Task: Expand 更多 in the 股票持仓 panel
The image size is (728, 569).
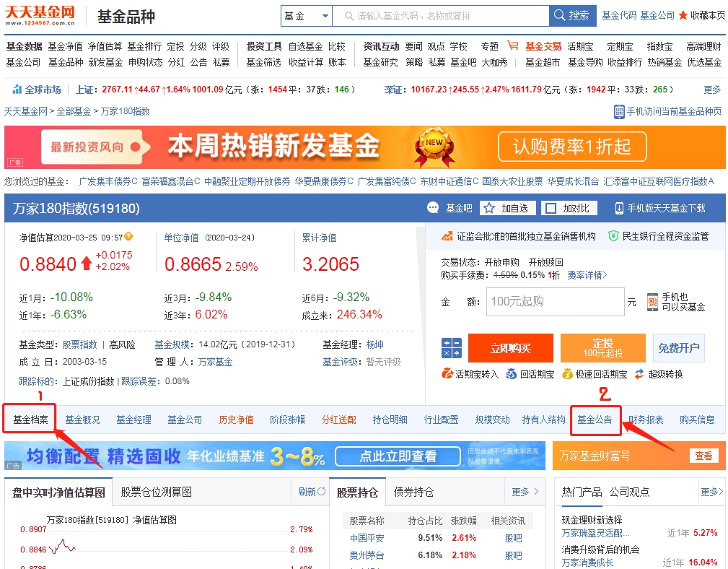Action: click(x=525, y=492)
